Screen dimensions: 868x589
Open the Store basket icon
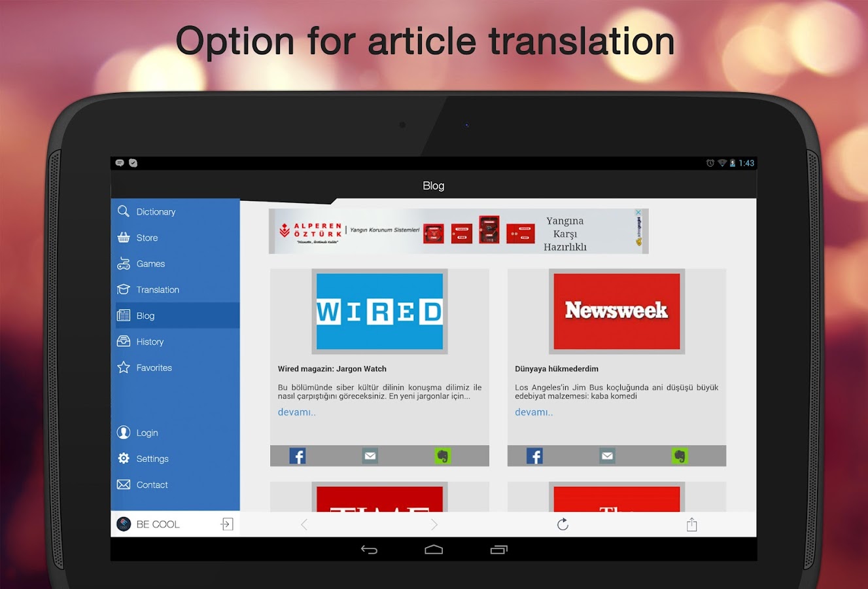coord(123,238)
